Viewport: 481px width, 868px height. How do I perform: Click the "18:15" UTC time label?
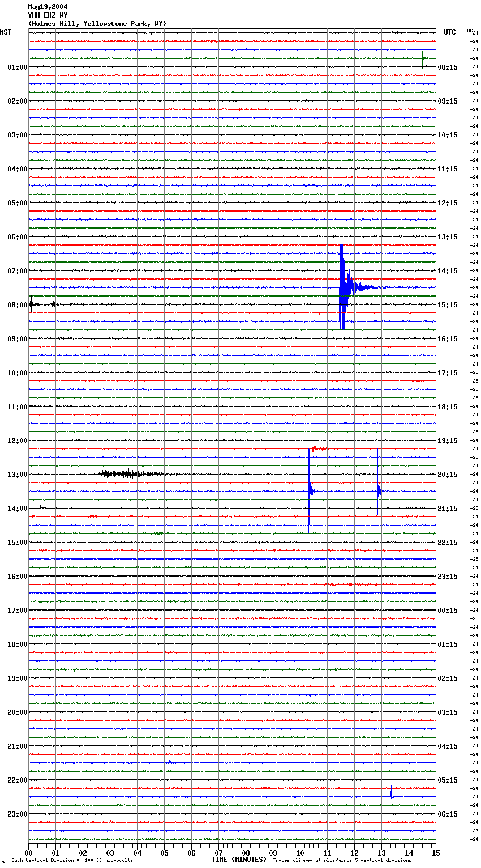(x=448, y=407)
